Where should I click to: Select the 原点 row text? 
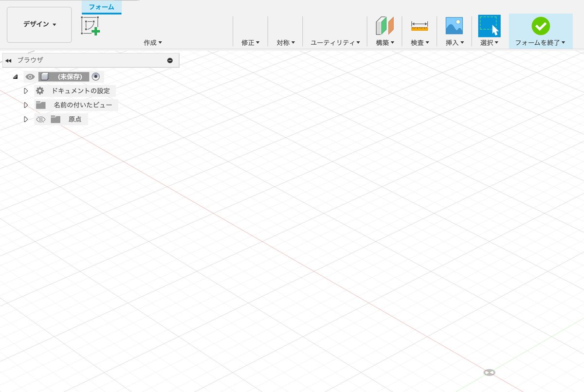point(74,119)
